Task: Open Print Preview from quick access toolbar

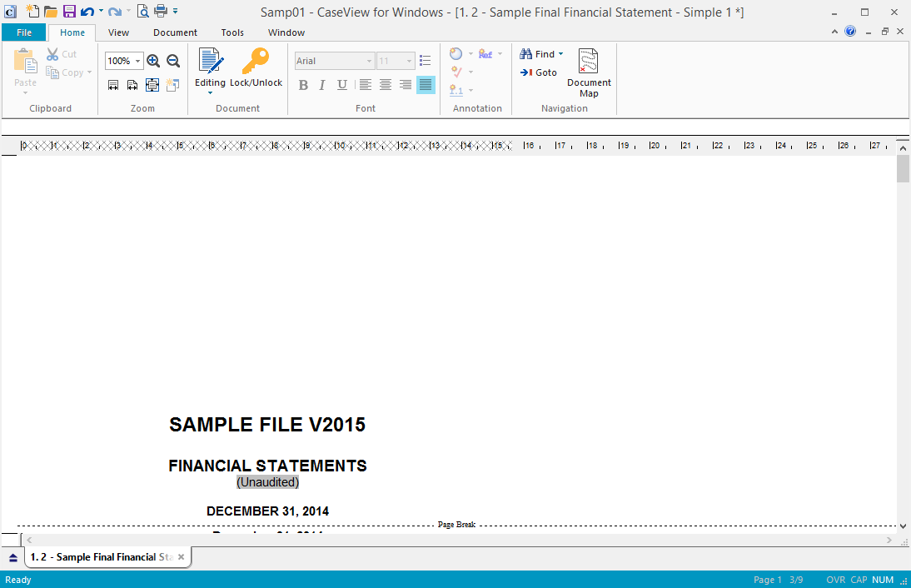Action: coord(142,12)
